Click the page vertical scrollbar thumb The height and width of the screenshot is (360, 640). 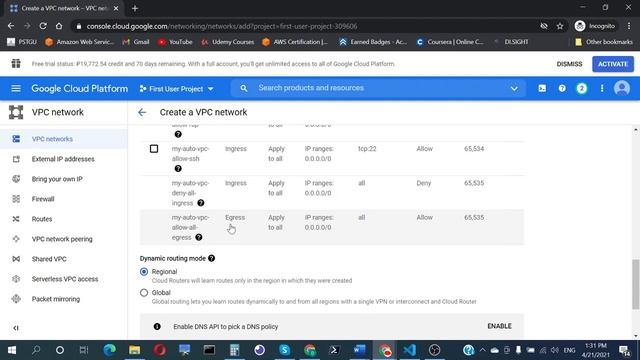(636, 284)
